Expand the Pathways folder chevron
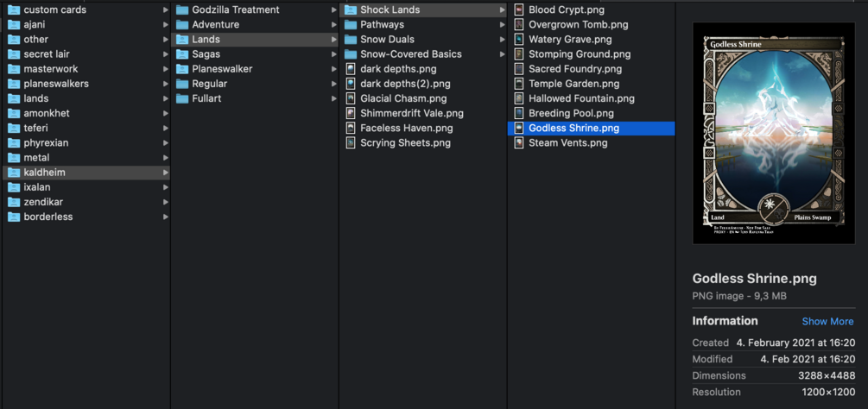Screen dimensions: 868x409 (x=502, y=25)
